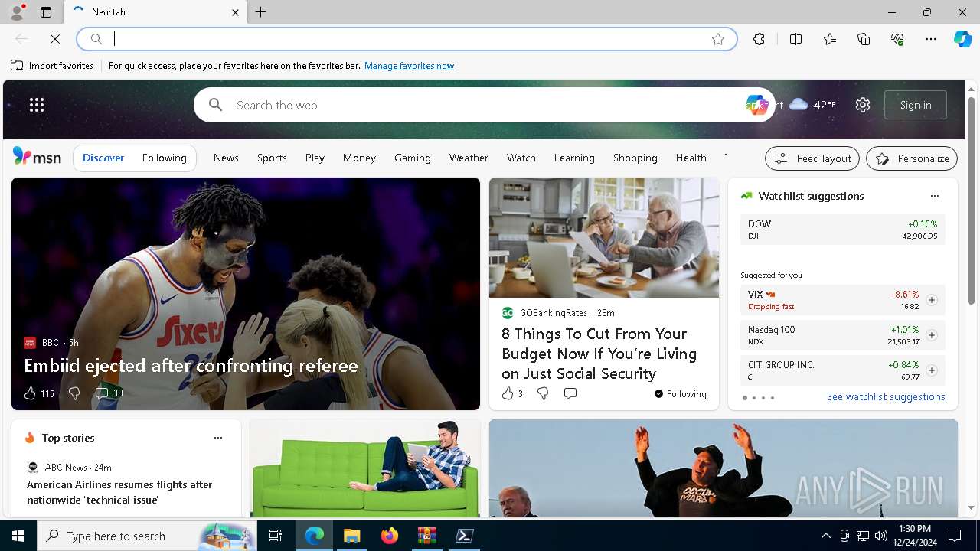The width and height of the screenshot is (980, 551).
Task: Open comments on the Social Security article
Action: coord(570,393)
